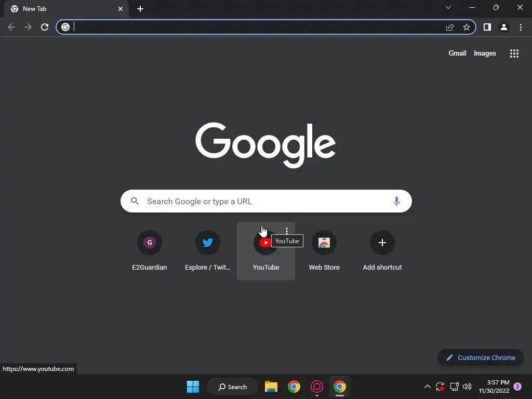Open the clock showing 3:57 PM

pyautogui.click(x=494, y=387)
